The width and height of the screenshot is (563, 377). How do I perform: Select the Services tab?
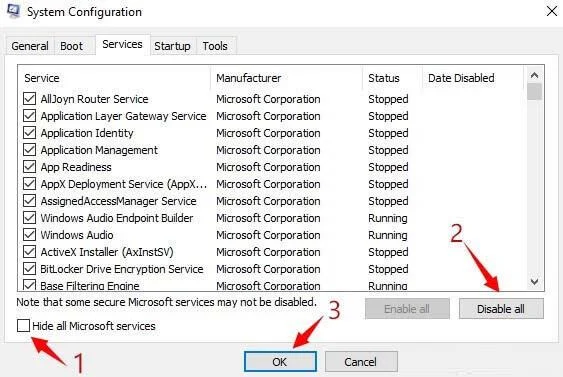point(122,45)
